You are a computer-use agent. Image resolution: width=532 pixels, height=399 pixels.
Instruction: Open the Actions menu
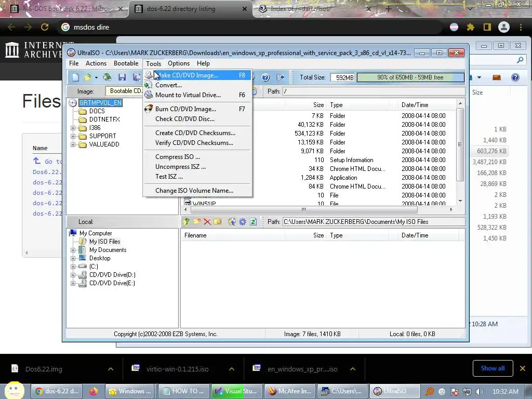coord(96,63)
